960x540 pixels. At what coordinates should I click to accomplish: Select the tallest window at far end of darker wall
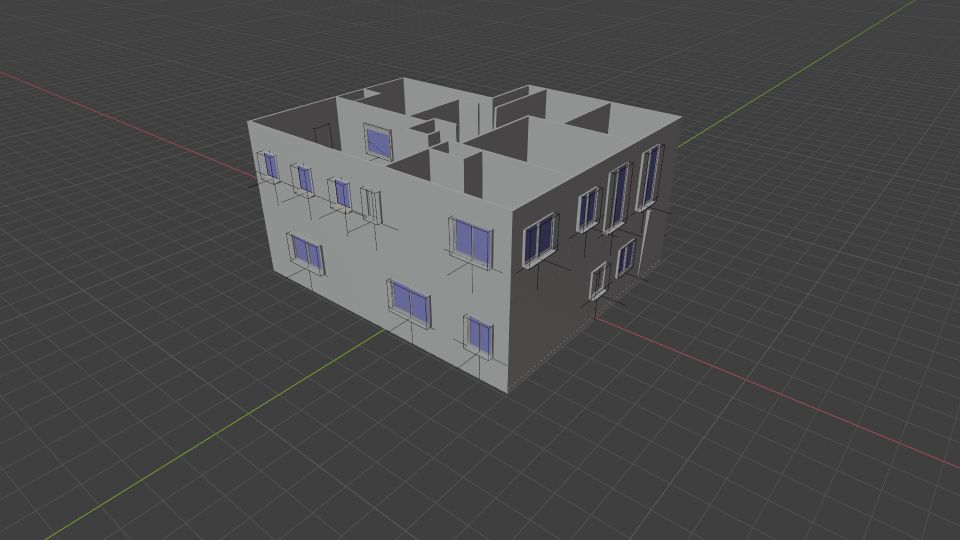coord(650,175)
